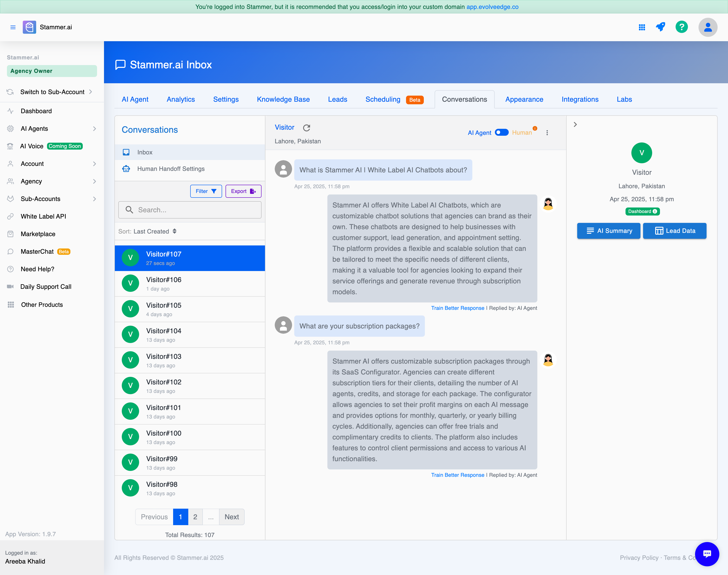
Task: Click the MasterChat bubble icon
Action: click(x=10, y=252)
